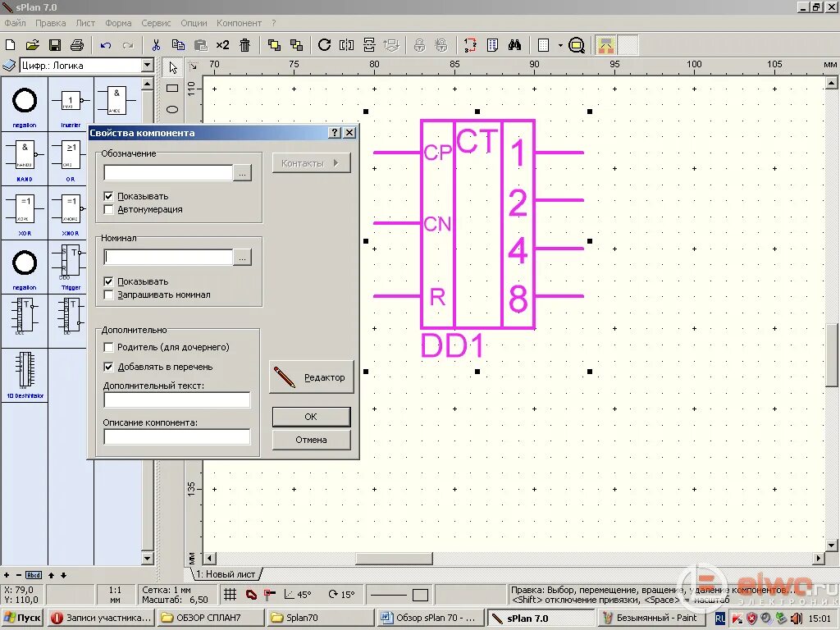Cut selection with scissors icon
The width and height of the screenshot is (840, 630).
tap(156, 45)
